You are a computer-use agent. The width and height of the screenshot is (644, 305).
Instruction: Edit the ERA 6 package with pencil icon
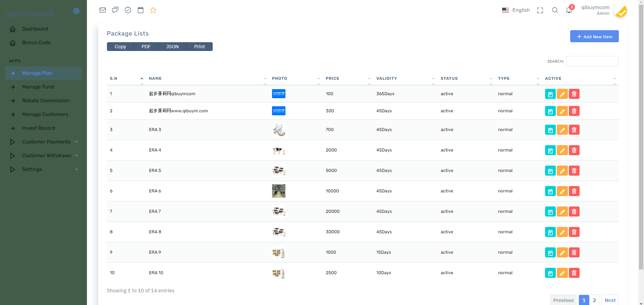click(562, 191)
